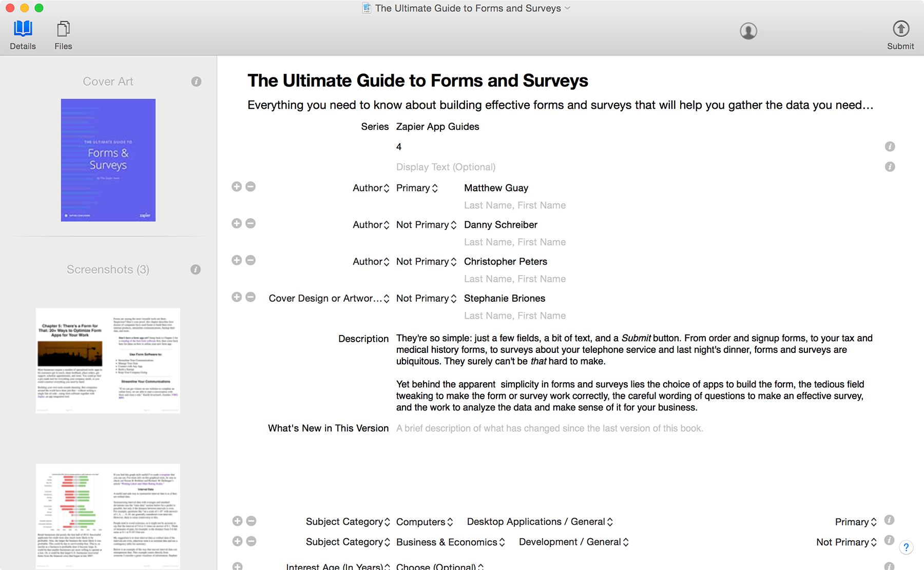Select the Forms & Surveys cover art thumbnail
The height and width of the screenshot is (570, 924).
108,160
